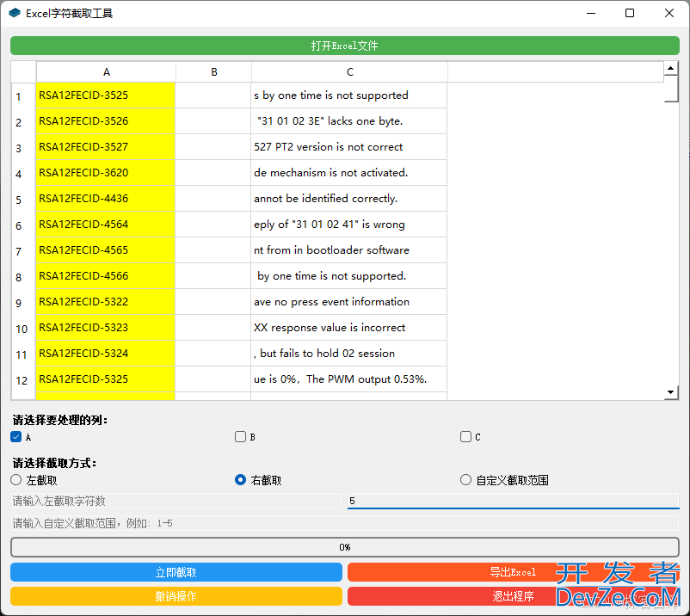The height and width of the screenshot is (616, 690).
Task: Click cell '"31 01 02 3E" lacks one byte.'
Action: coord(349,121)
